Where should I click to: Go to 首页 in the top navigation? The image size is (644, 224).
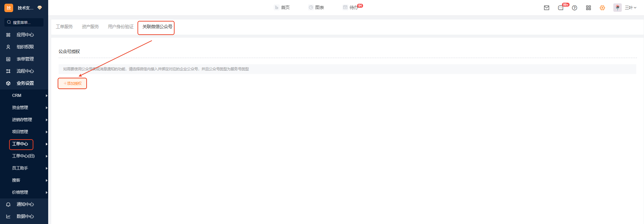point(282,7)
